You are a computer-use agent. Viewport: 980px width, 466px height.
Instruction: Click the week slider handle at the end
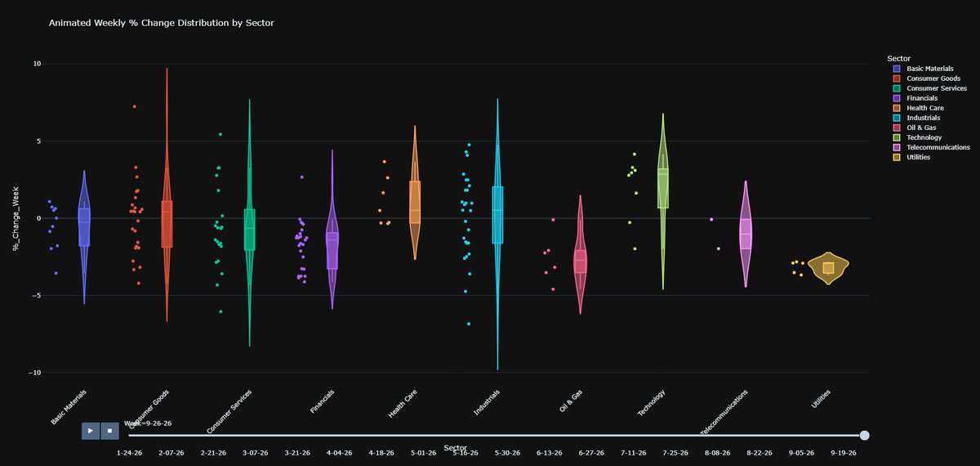click(x=865, y=436)
